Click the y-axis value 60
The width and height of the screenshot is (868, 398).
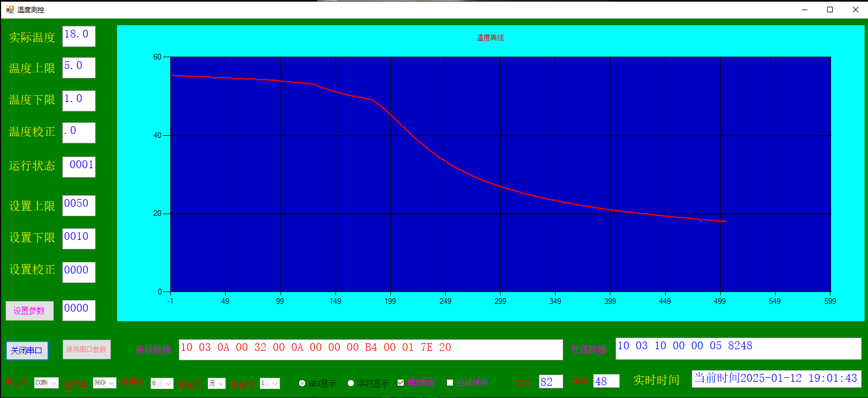pyautogui.click(x=157, y=57)
